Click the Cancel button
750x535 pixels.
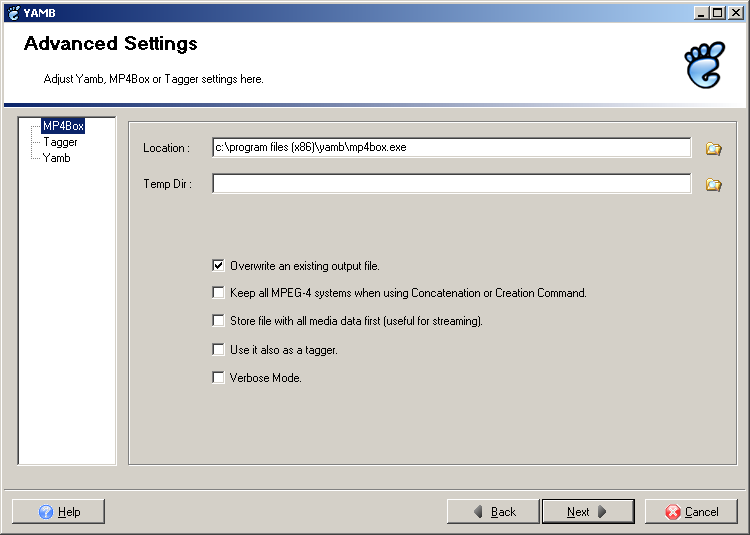(691, 512)
